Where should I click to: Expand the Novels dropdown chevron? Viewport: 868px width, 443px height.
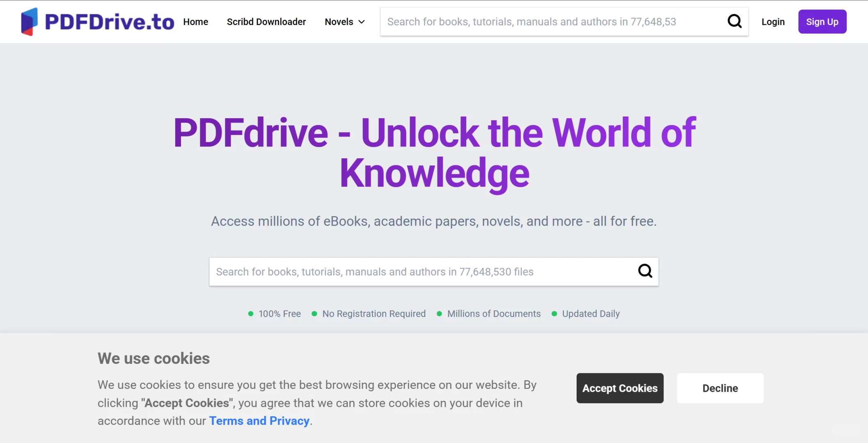[362, 22]
